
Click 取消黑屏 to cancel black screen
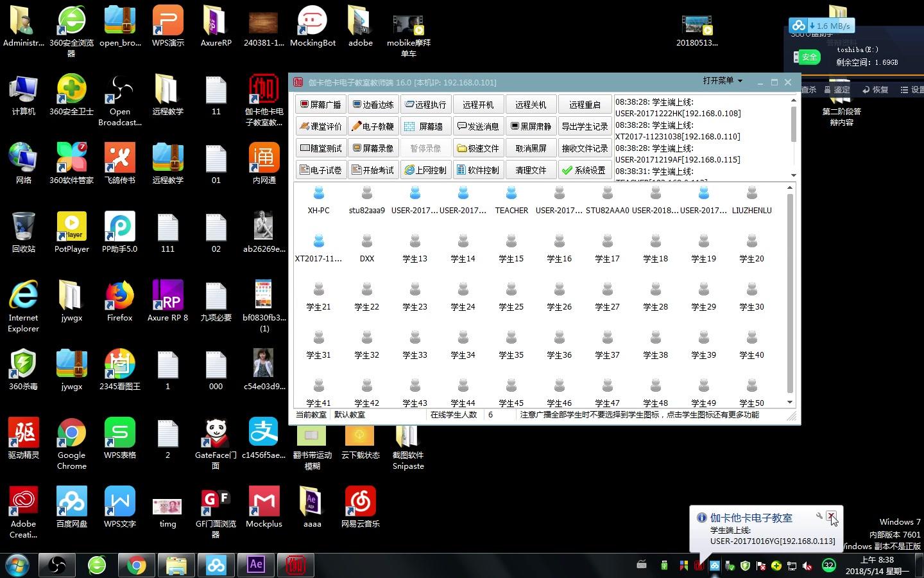pyautogui.click(x=531, y=148)
